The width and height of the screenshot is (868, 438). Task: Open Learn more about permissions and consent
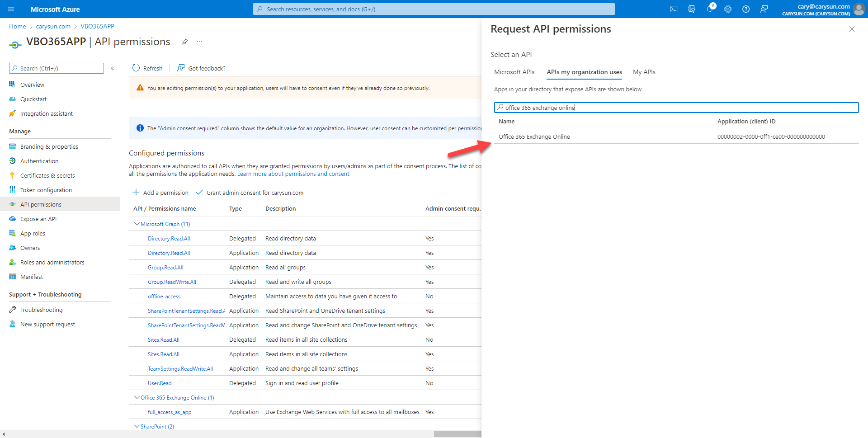[x=293, y=174]
